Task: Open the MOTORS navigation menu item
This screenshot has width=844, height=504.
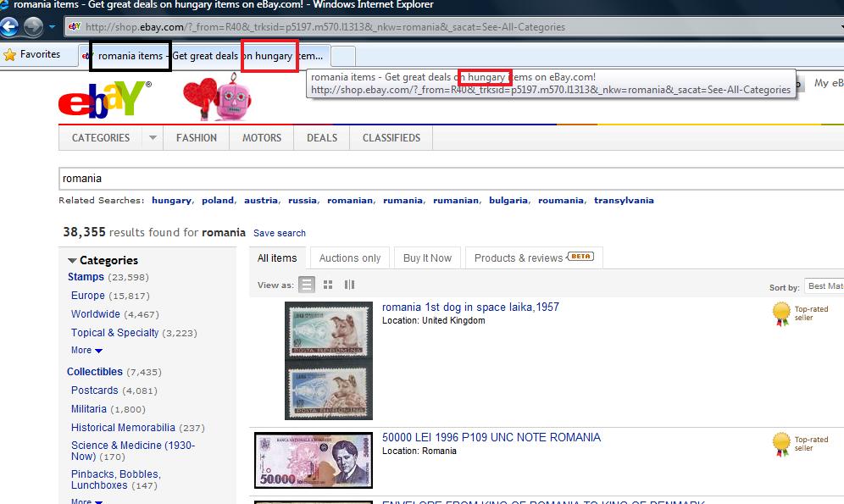Action: point(262,138)
